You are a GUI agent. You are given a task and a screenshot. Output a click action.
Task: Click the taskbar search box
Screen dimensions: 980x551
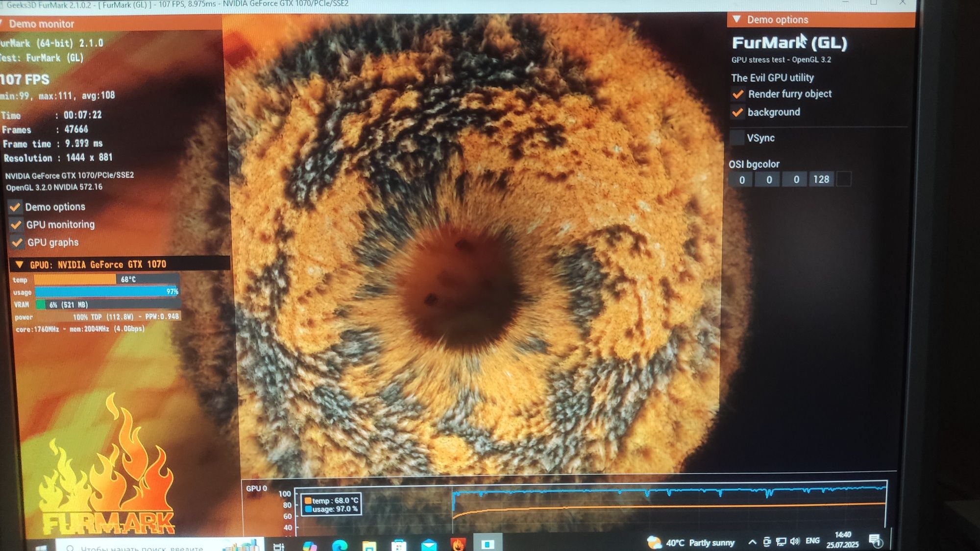pyautogui.click(x=159, y=545)
